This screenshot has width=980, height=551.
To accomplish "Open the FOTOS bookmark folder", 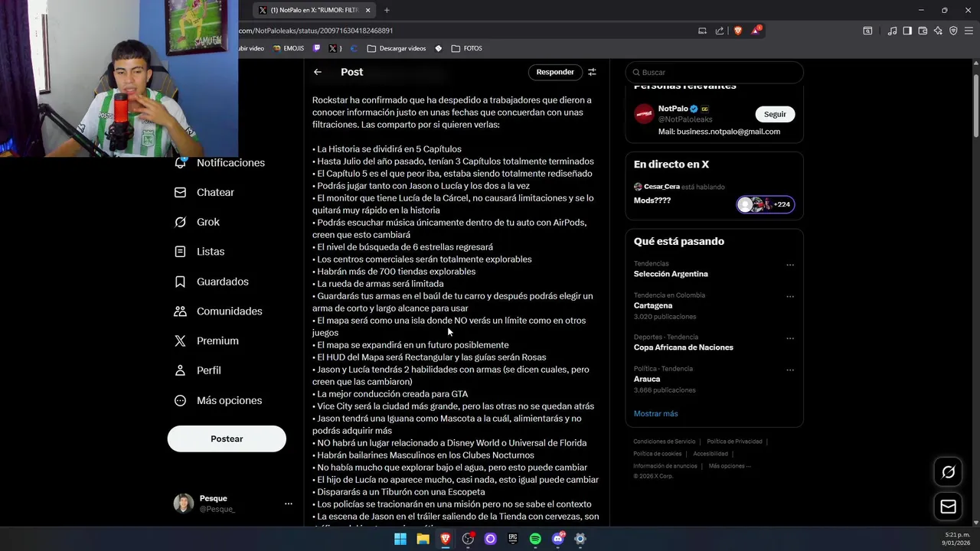I will point(467,48).
